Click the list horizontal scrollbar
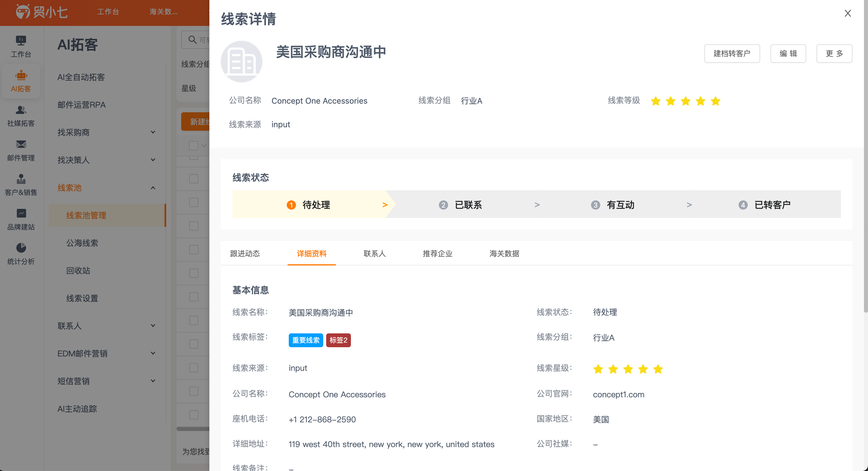The height and width of the screenshot is (471, 868). [x=193, y=429]
